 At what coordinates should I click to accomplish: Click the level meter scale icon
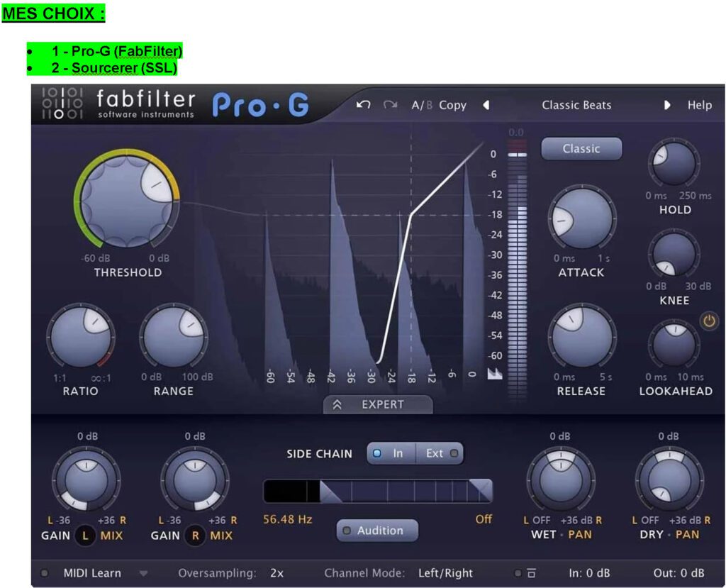click(495, 374)
